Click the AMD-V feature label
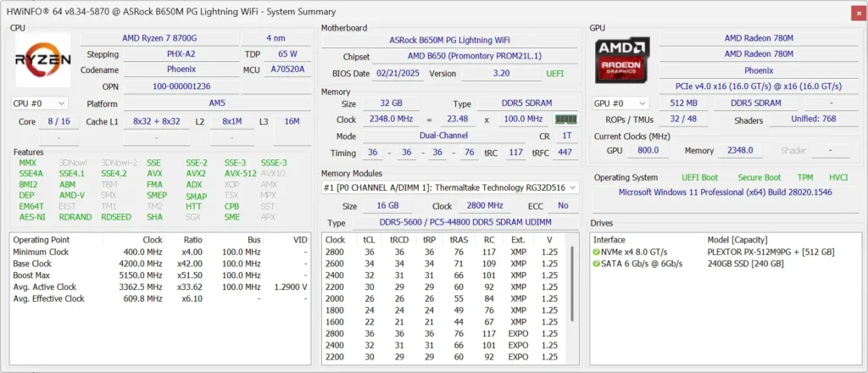This screenshot has width=868, height=373. pyautogui.click(x=72, y=195)
